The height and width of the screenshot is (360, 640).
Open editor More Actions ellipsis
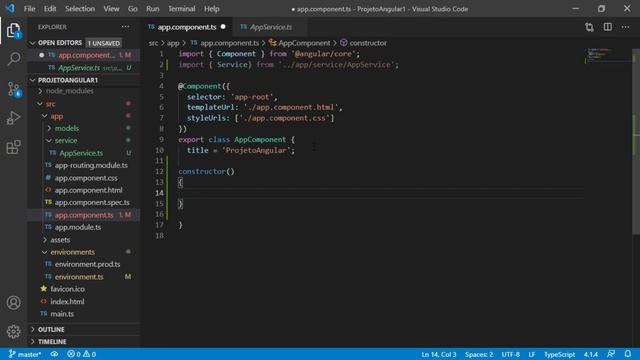tap(625, 27)
